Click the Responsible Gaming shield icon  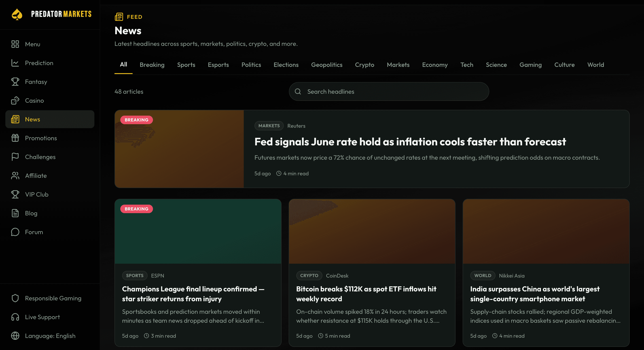tap(15, 298)
